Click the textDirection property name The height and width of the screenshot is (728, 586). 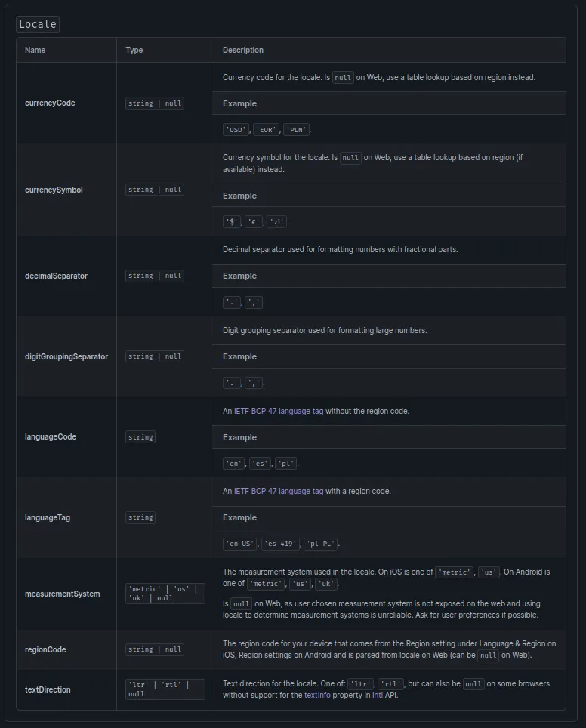(x=48, y=689)
